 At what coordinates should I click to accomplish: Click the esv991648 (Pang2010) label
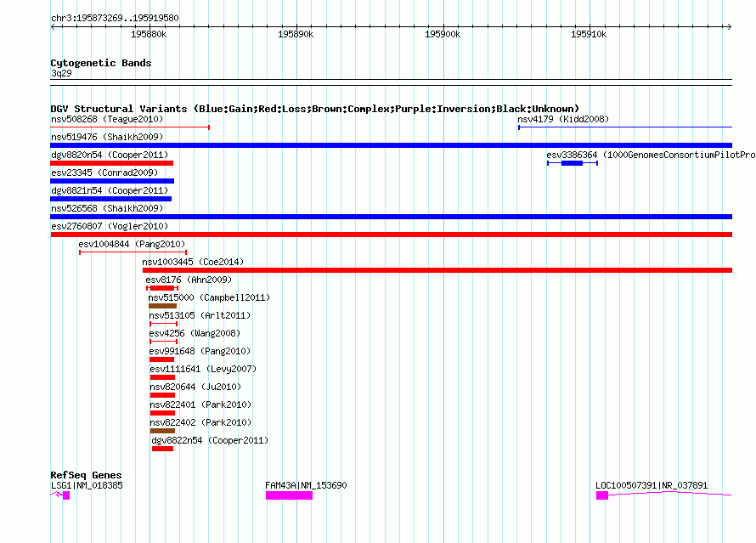(x=200, y=351)
